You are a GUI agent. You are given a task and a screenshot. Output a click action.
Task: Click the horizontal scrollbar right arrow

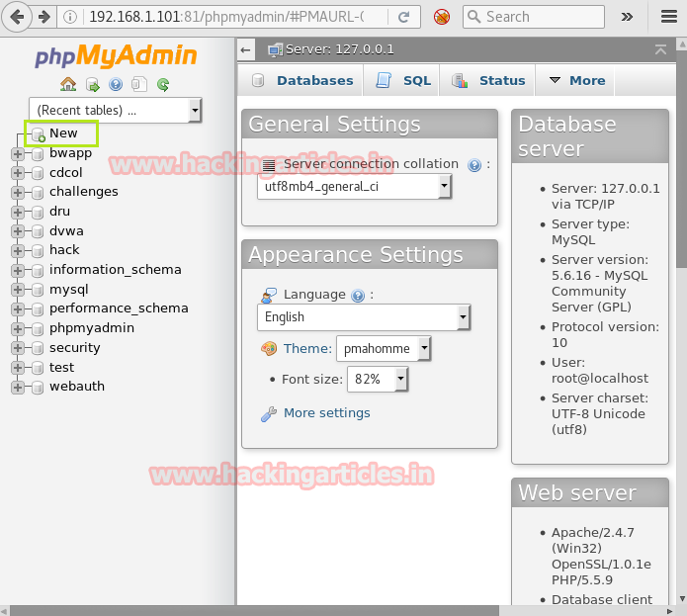(x=669, y=611)
